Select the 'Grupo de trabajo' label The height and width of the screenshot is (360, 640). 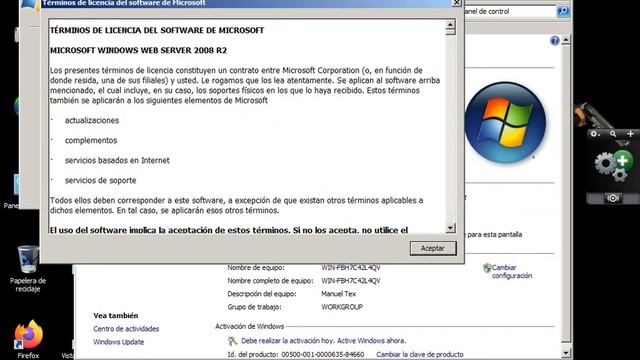(254, 307)
